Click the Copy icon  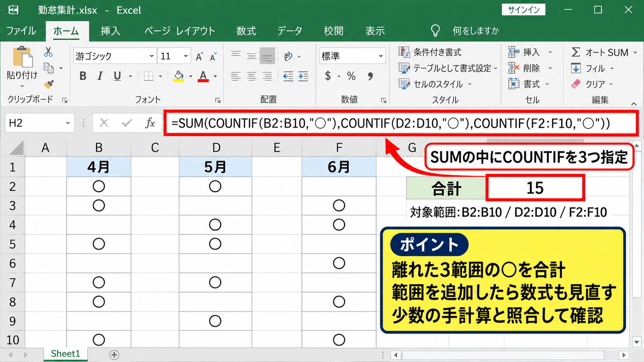tap(49, 68)
